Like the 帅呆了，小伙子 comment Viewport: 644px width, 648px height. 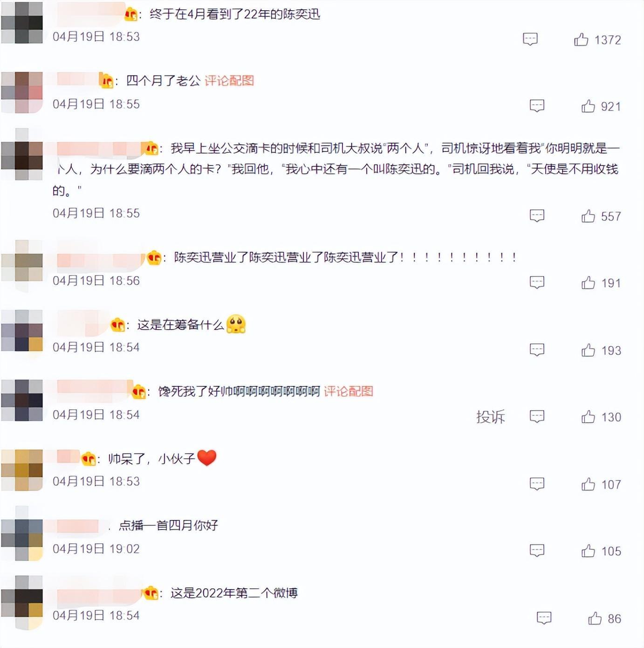(x=588, y=484)
